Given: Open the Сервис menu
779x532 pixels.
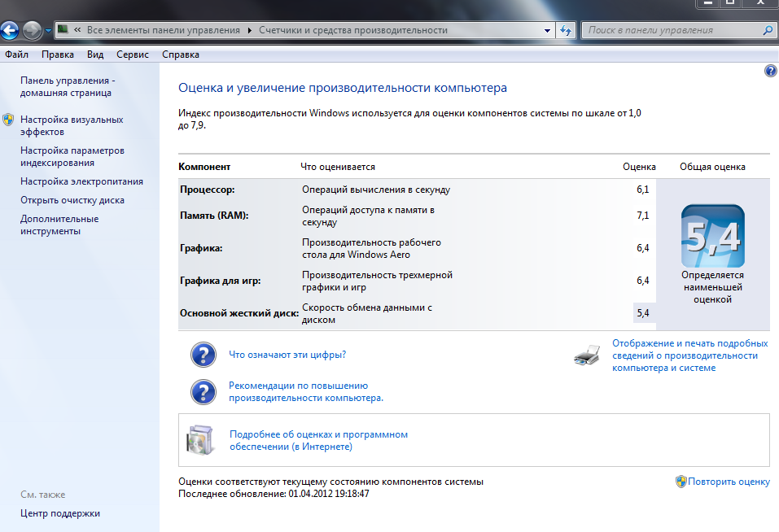Looking at the screenshot, I should tap(132, 55).
